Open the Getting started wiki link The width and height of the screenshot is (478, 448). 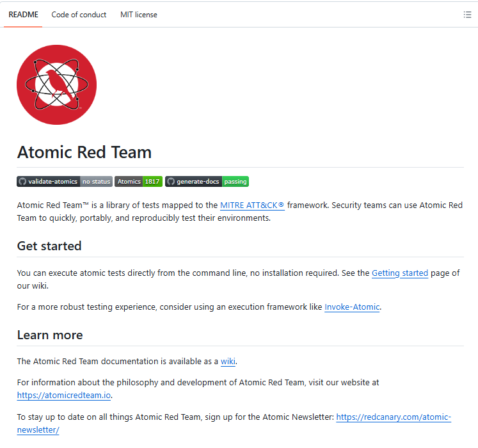[x=400, y=273]
